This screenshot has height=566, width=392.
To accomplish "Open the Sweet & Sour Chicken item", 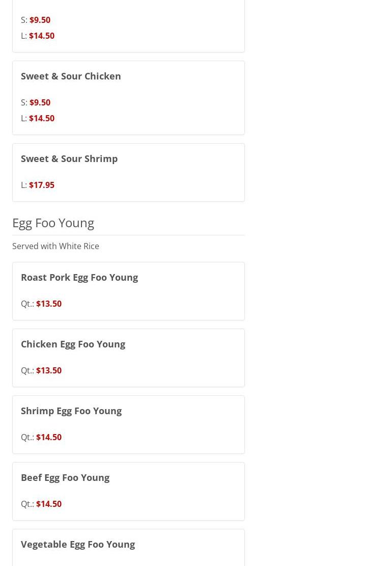I will tap(71, 76).
